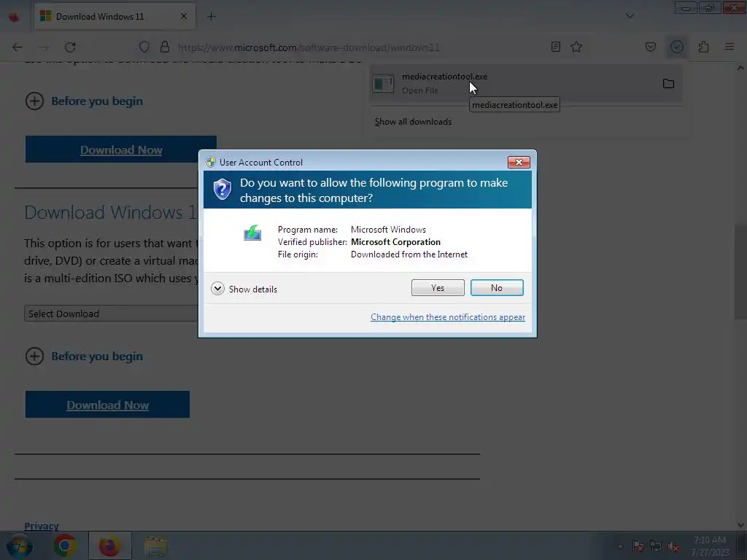Show hidden tray icons arrow

pyautogui.click(x=620, y=546)
